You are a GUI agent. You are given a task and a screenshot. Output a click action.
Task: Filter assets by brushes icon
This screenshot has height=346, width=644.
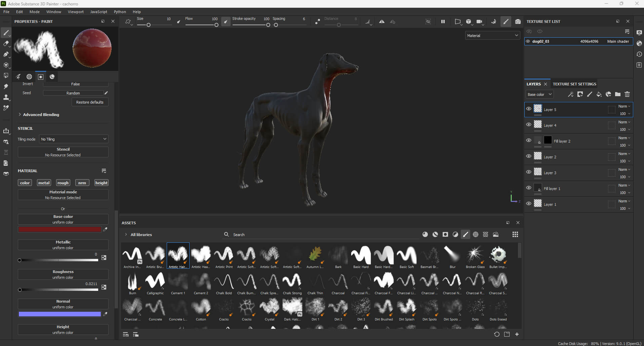pyautogui.click(x=466, y=234)
